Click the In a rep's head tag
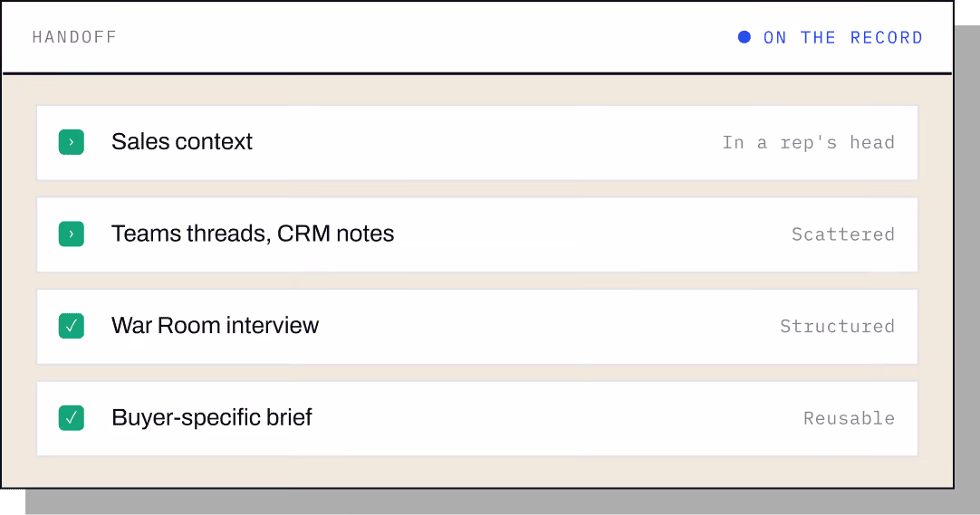The image size is (980, 515). point(808,142)
